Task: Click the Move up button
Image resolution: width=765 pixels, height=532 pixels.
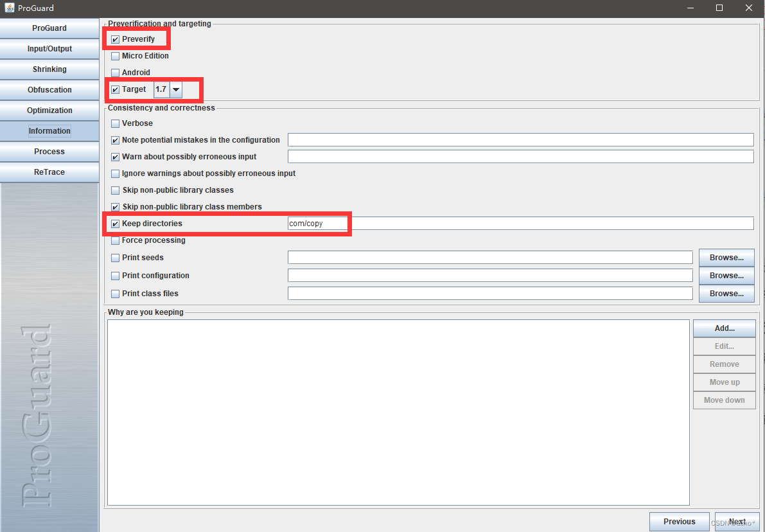Action: click(x=725, y=383)
